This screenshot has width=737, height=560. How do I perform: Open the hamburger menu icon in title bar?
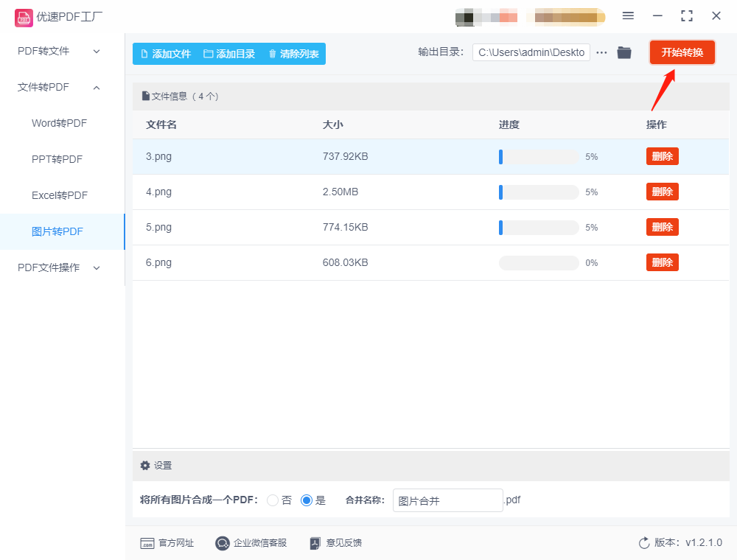click(628, 16)
